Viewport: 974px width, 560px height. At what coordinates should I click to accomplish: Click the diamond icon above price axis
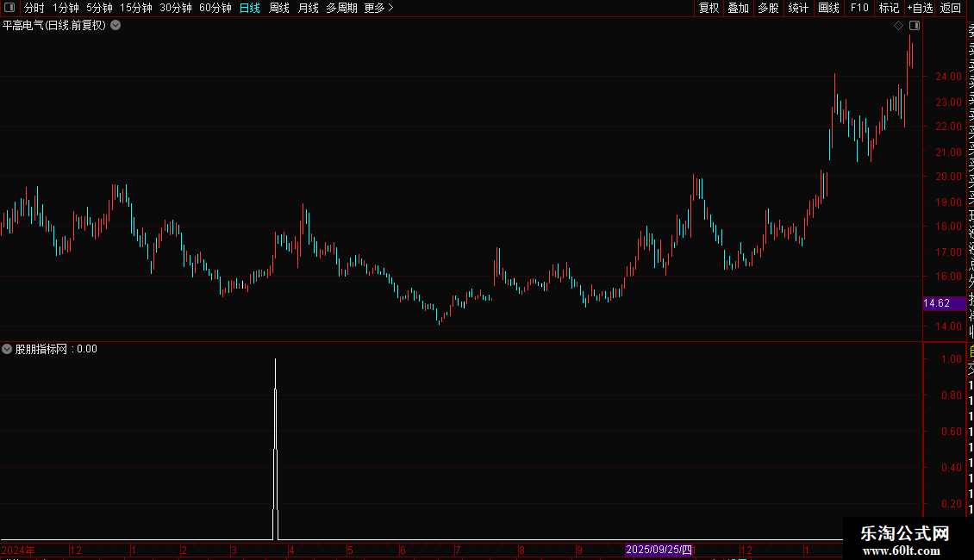[x=898, y=26]
